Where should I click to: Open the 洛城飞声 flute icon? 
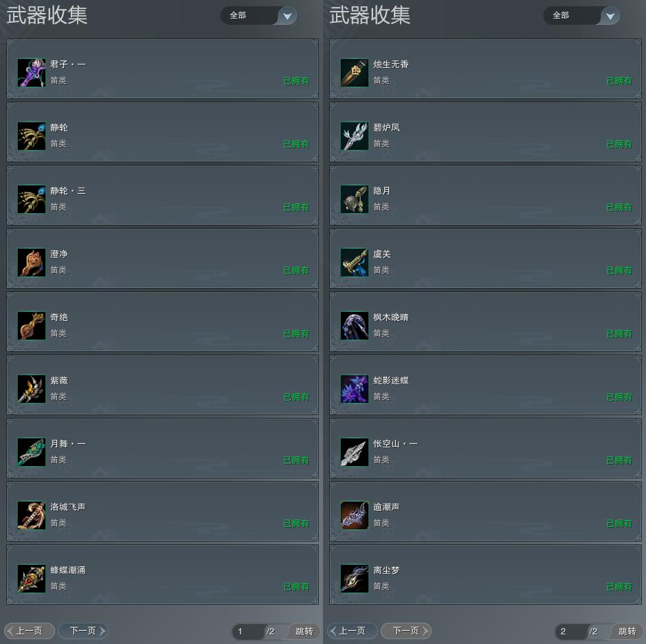point(32,515)
